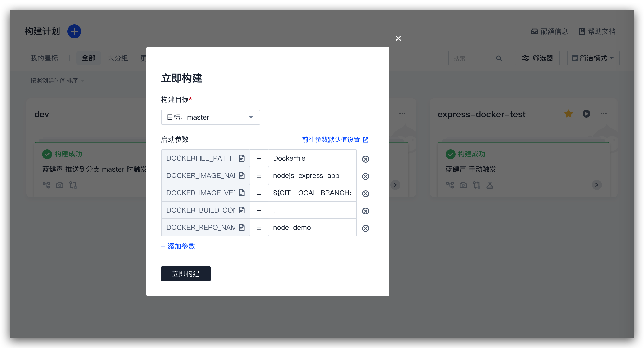Click the DOCKERFILE_PATH parameter name field
This screenshot has height=348, width=644.
point(205,158)
